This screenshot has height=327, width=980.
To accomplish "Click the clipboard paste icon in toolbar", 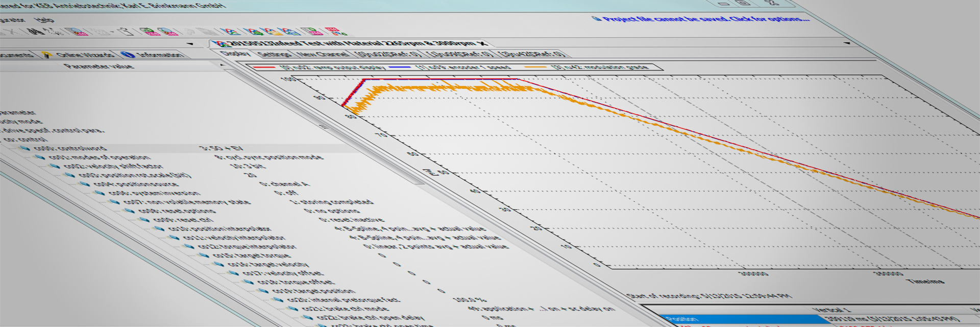I will pos(126,32).
